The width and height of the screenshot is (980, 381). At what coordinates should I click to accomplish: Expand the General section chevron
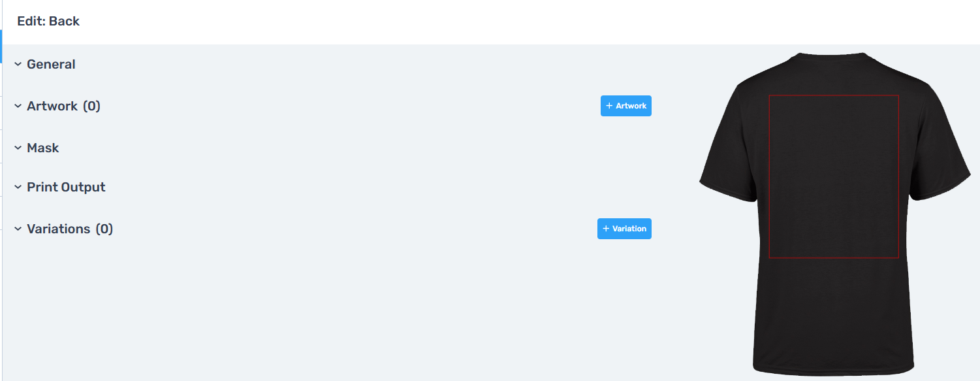tap(18, 64)
